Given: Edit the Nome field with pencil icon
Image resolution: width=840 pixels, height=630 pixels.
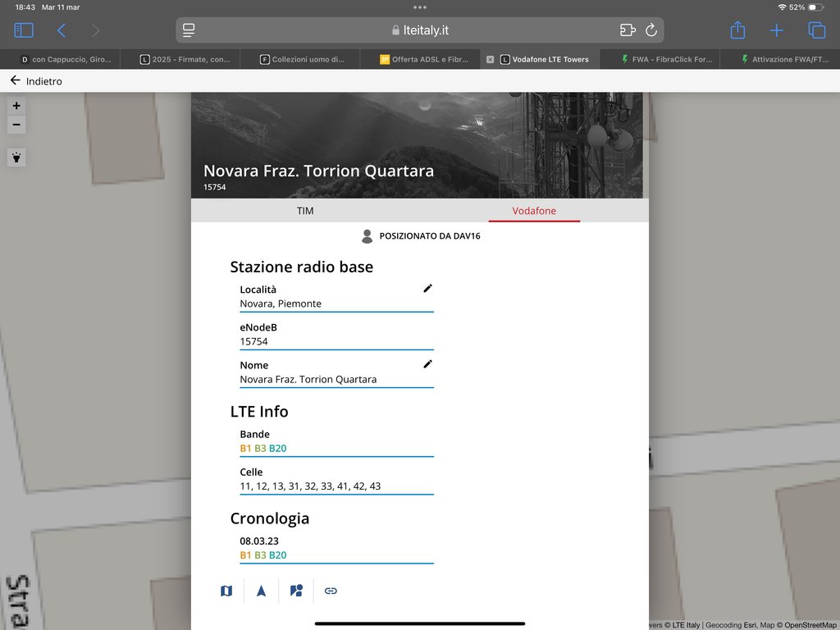Looking at the screenshot, I should pyautogui.click(x=427, y=364).
